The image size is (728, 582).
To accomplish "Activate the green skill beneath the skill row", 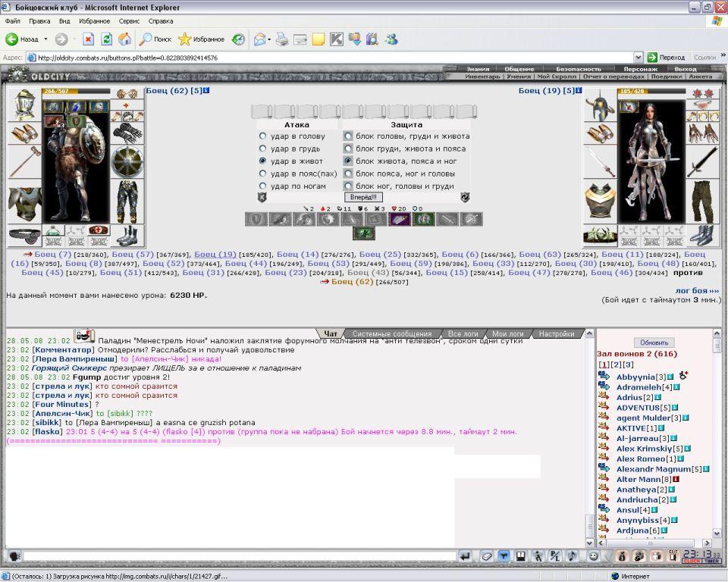I will click(x=363, y=233).
